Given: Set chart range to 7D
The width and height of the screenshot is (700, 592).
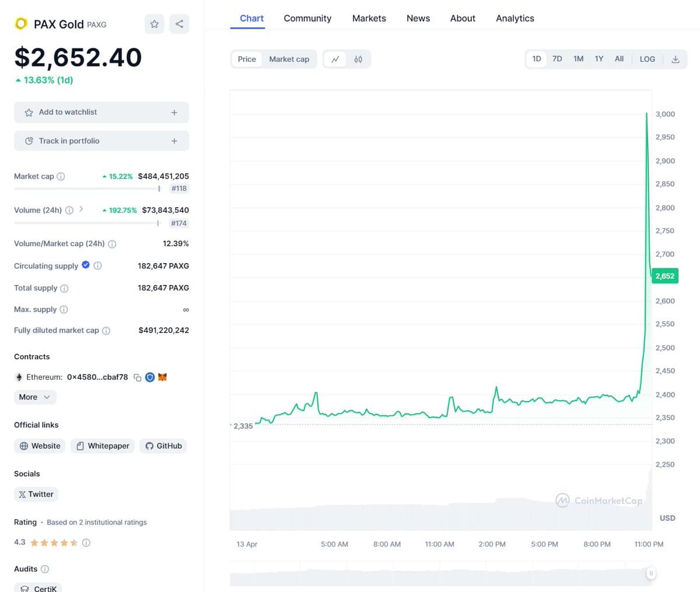Looking at the screenshot, I should [557, 59].
